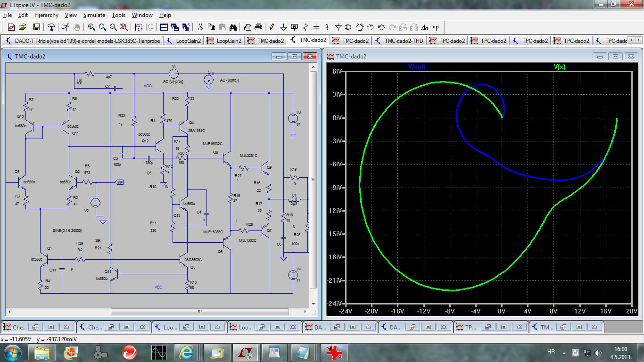This screenshot has width=644, height=362.
Task: Click the Find binoculars icon
Action: 232,27
